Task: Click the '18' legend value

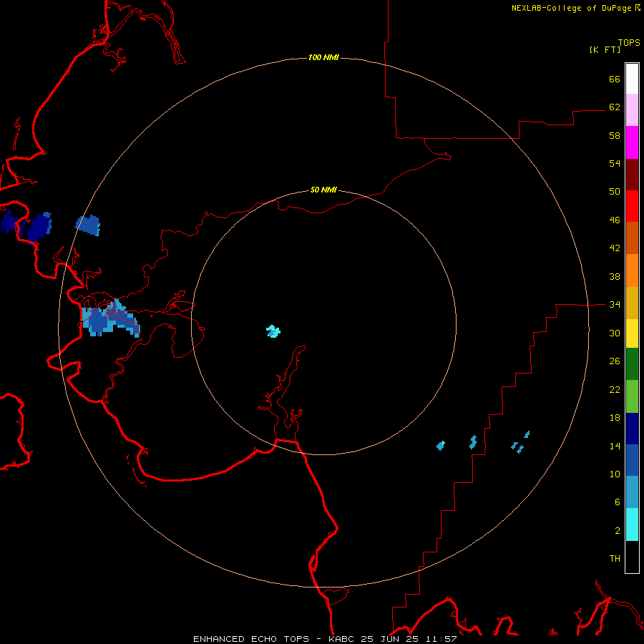Action: point(615,418)
